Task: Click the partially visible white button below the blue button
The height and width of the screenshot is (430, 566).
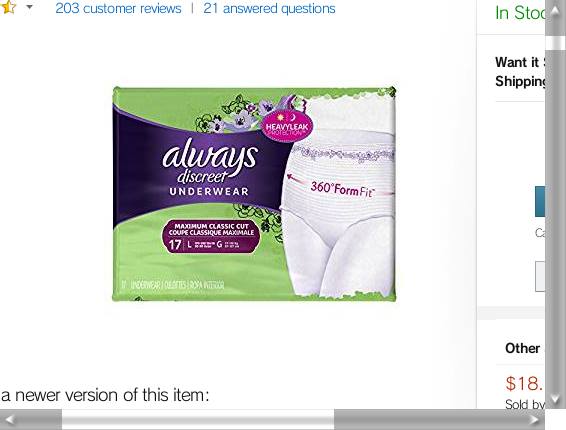Action: (x=540, y=276)
